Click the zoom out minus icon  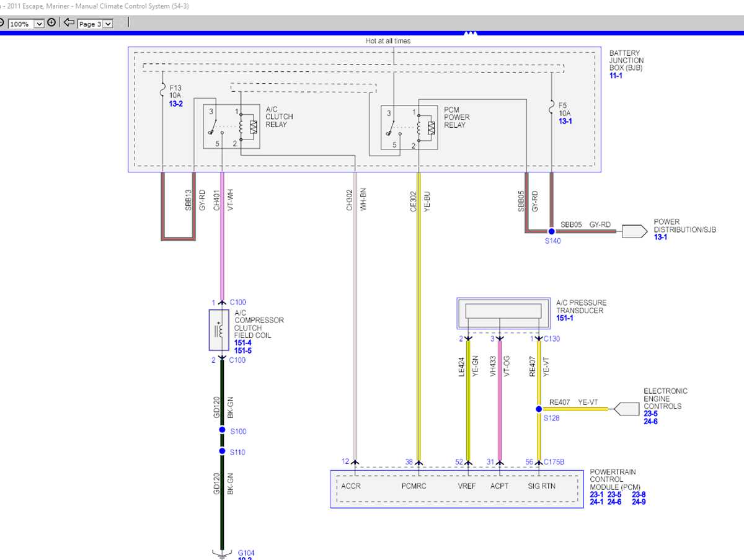point(1,23)
